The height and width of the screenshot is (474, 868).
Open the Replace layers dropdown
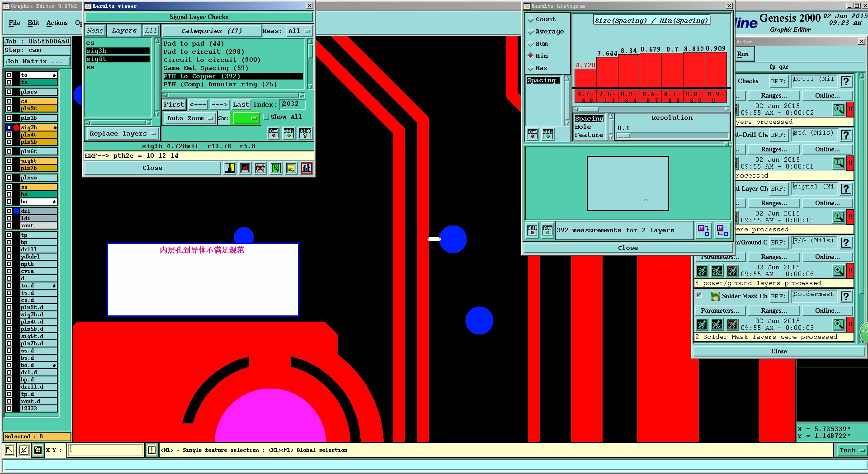(122, 134)
